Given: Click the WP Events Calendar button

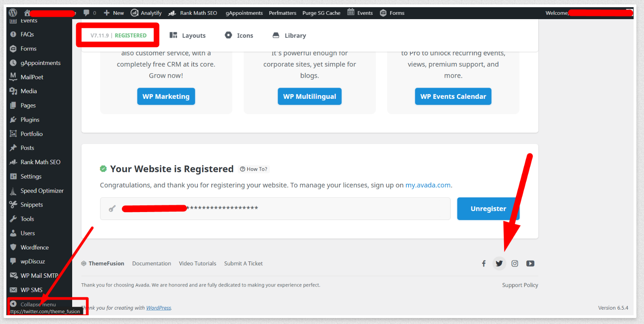Looking at the screenshot, I should pos(453,96).
